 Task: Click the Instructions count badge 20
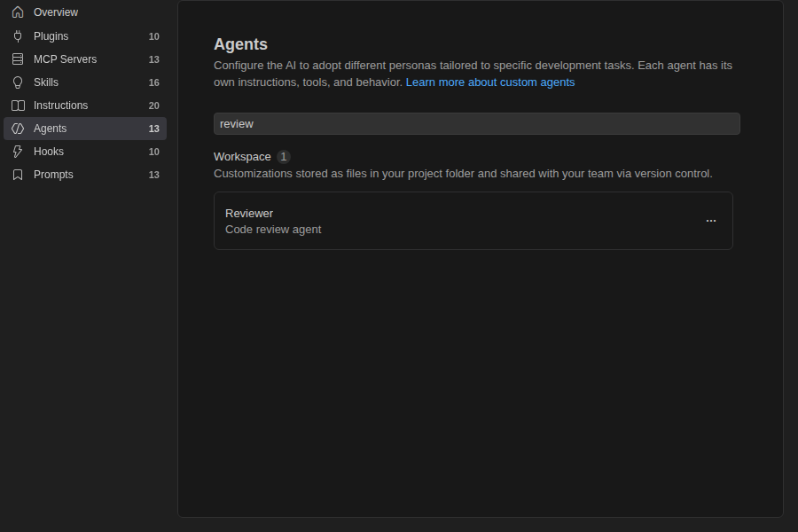click(153, 106)
